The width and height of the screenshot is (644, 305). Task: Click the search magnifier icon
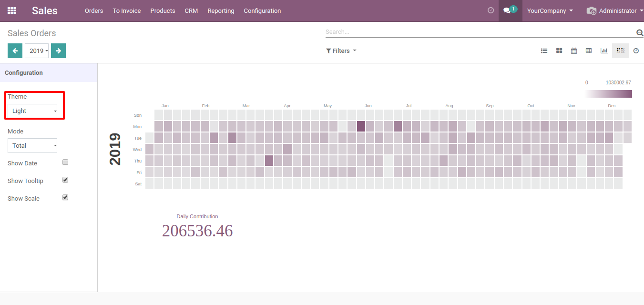(x=640, y=32)
